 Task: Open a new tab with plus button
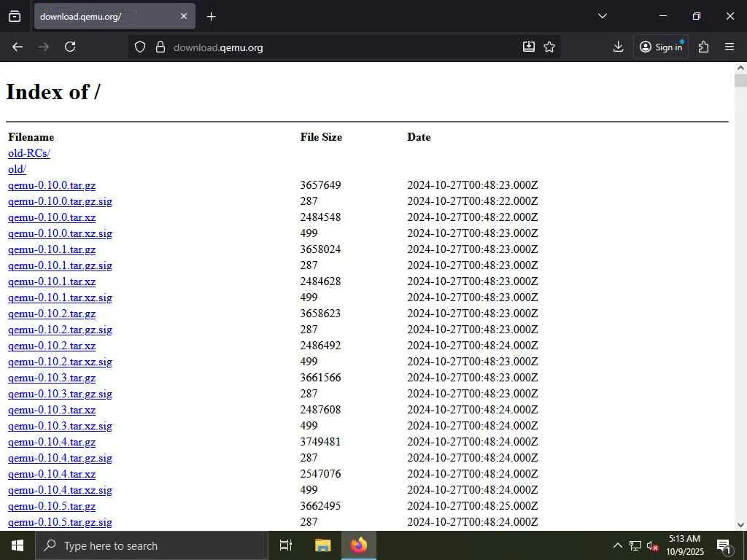[211, 17]
